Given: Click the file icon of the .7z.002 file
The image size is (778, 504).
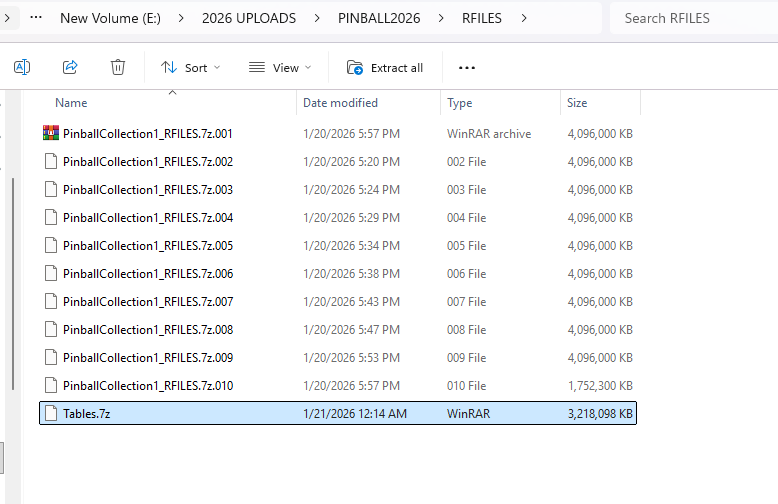Looking at the screenshot, I should [x=51, y=161].
